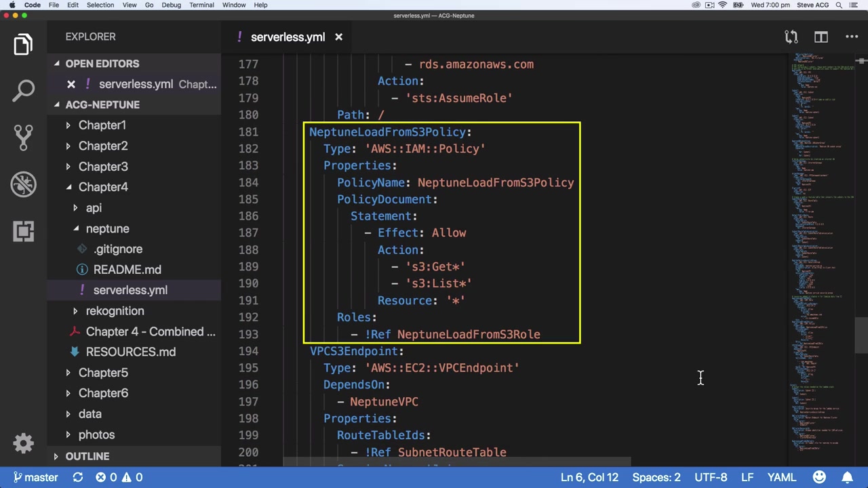
Task: Click the Spaces: 2 indentation setting
Action: tap(656, 477)
